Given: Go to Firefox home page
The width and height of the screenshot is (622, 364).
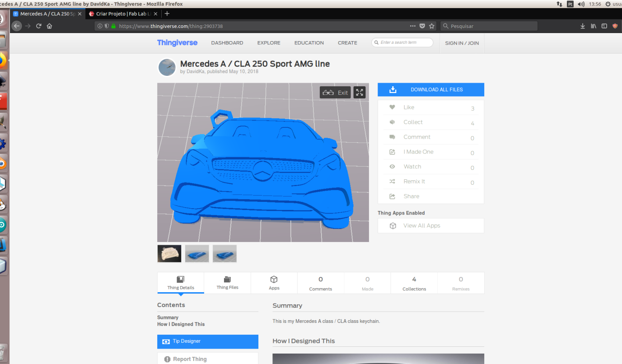Looking at the screenshot, I should (x=50, y=26).
